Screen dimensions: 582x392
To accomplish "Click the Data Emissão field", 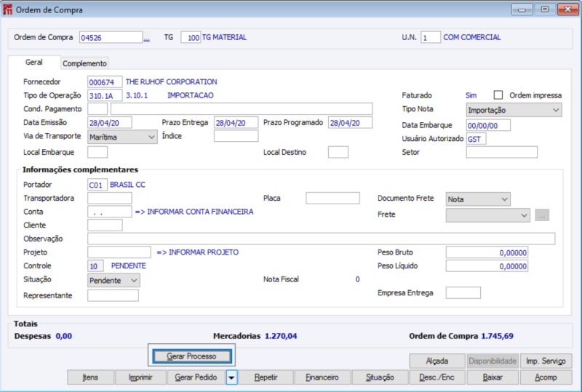I will click(110, 123).
